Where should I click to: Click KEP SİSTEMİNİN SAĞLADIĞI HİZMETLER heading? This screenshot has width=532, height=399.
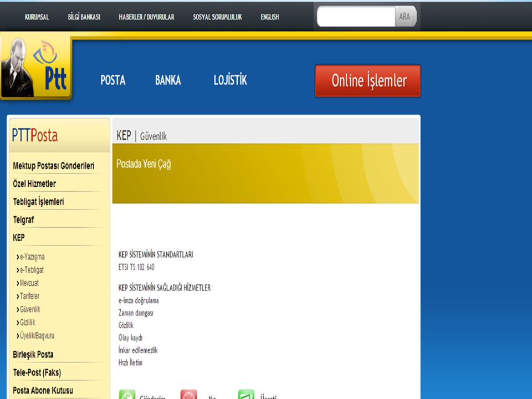165,288
